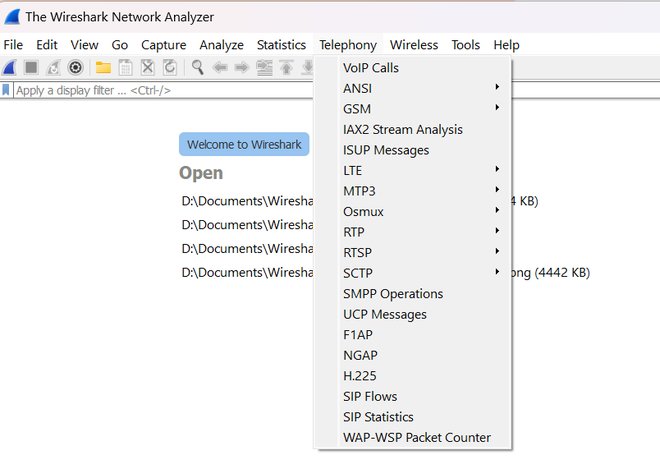Click the display filter input field
660x469 pixels.
click(x=160, y=90)
